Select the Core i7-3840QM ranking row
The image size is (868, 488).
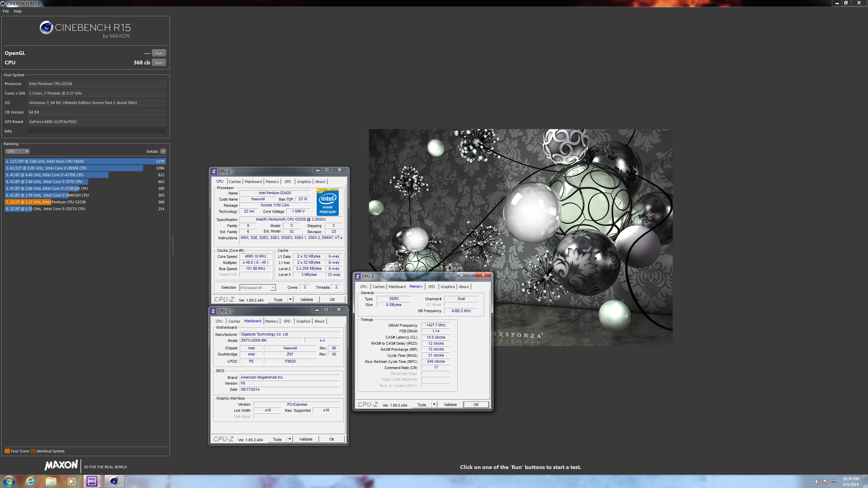tap(85, 195)
